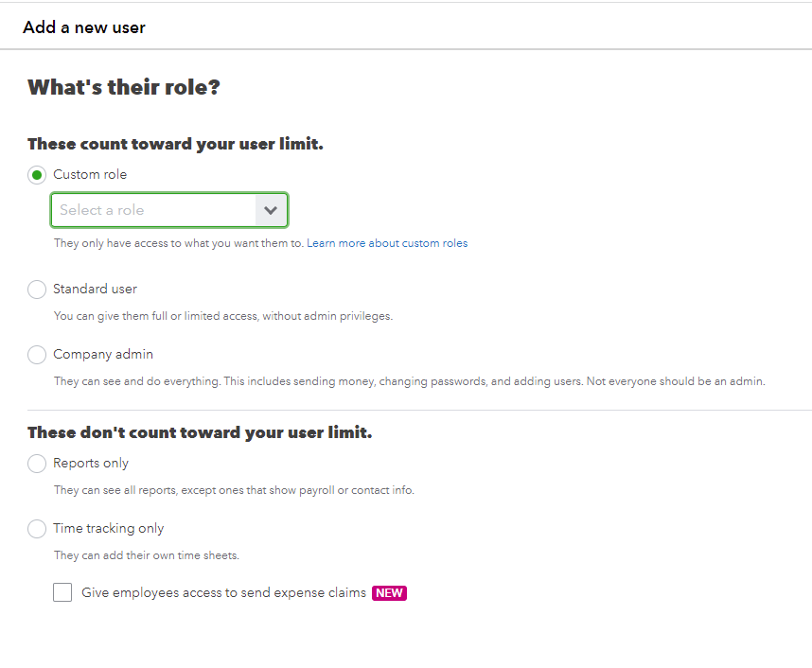
Task: Click the 'Standard user' label text
Action: click(95, 290)
